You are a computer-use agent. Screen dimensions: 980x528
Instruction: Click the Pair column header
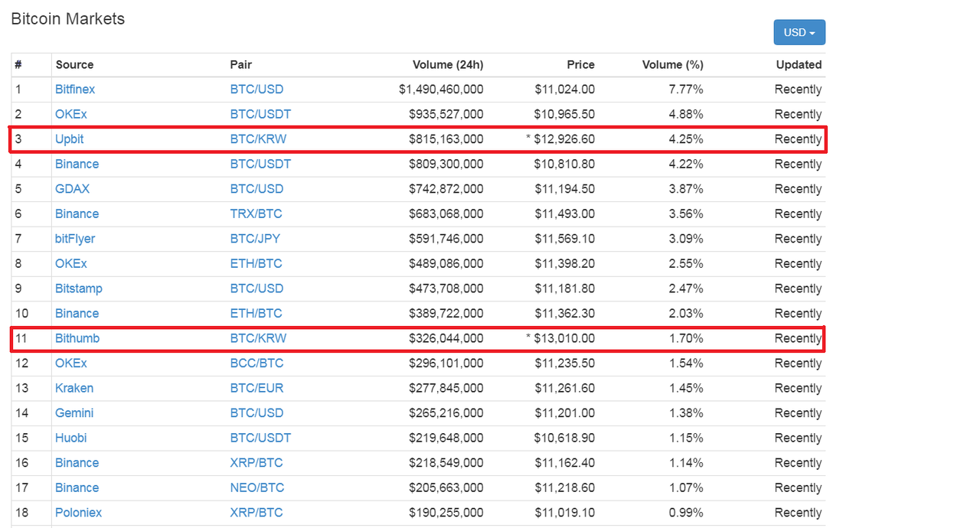pos(241,65)
